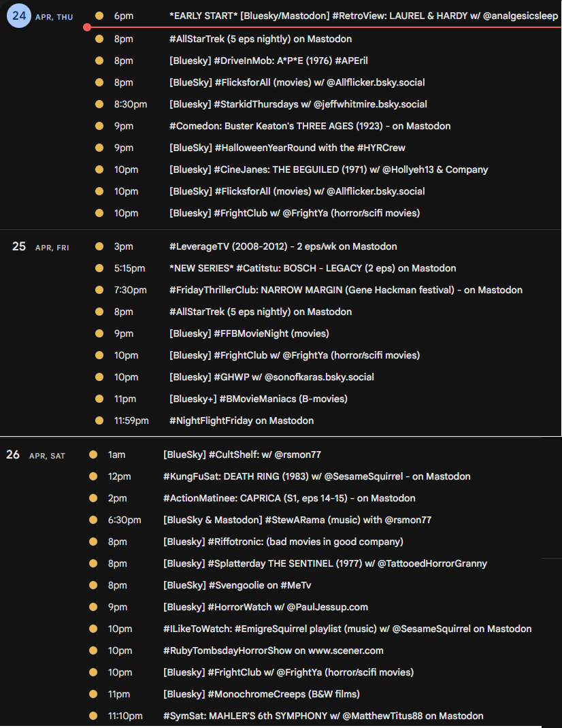Open the #LeverageTV (2008-2012) event
Screen dimensions: 562x728
coord(283,246)
